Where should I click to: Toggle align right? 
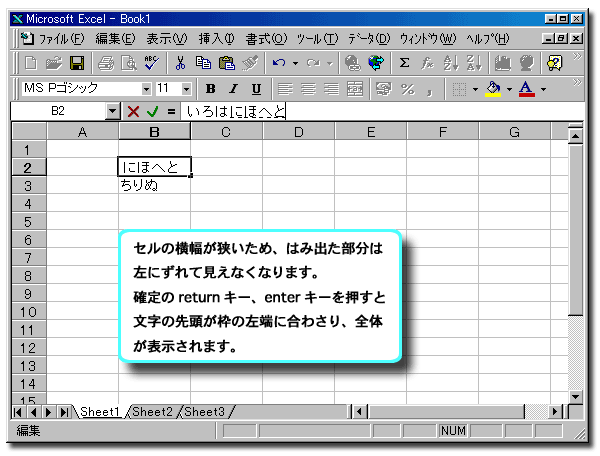pos(331,89)
